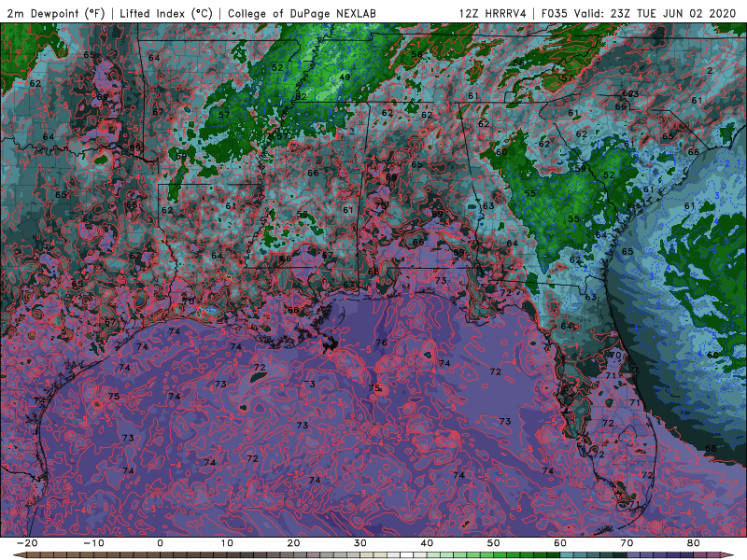747x560 pixels.
Task: Click the '80' color scale label
Action: click(x=694, y=543)
